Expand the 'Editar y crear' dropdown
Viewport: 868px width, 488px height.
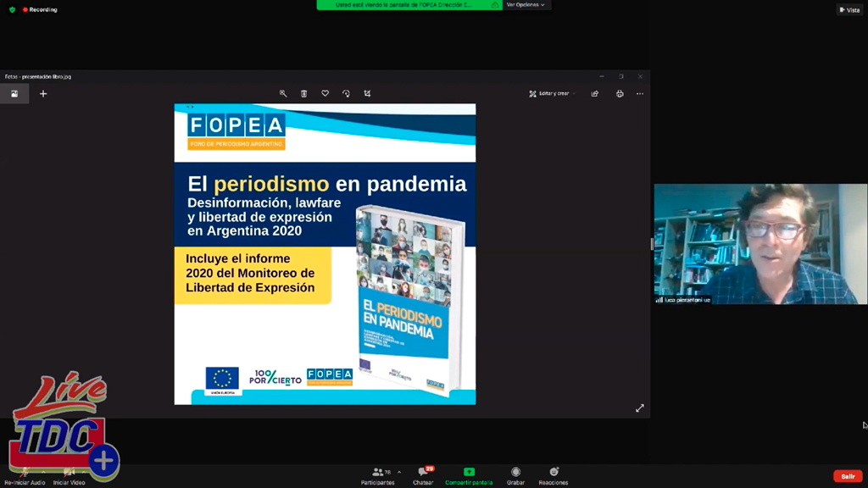[553, 93]
